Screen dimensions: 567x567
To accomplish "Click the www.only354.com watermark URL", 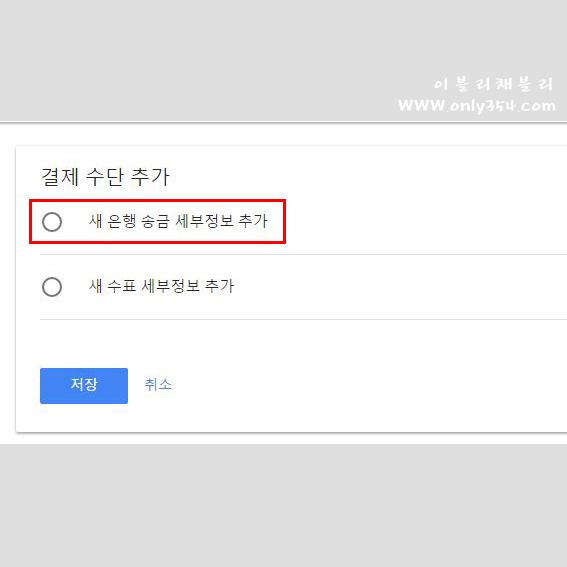I will click(477, 106).
